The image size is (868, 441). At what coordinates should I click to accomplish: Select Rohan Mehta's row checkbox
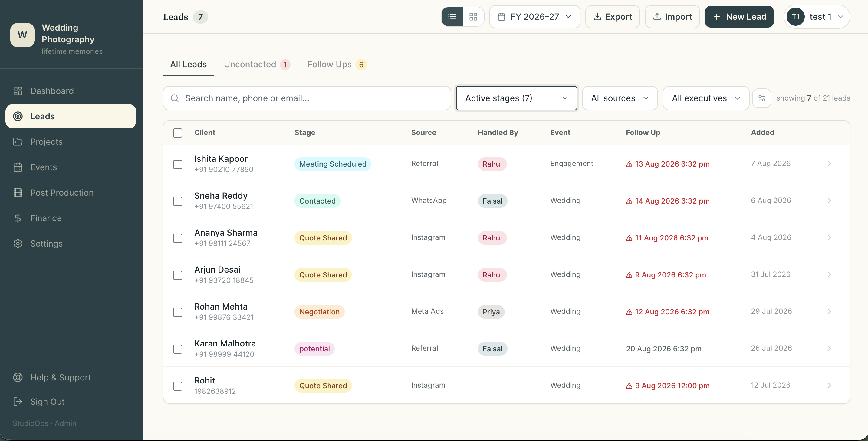coord(178,312)
